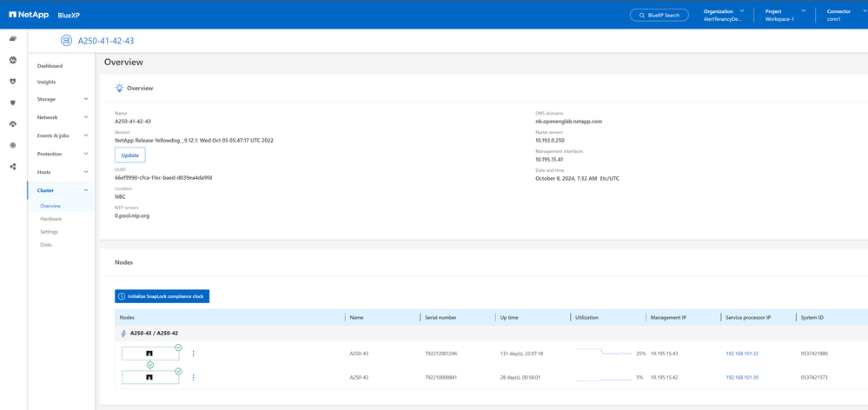
Task: Expand the Storage menu section
Action: click(x=61, y=99)
